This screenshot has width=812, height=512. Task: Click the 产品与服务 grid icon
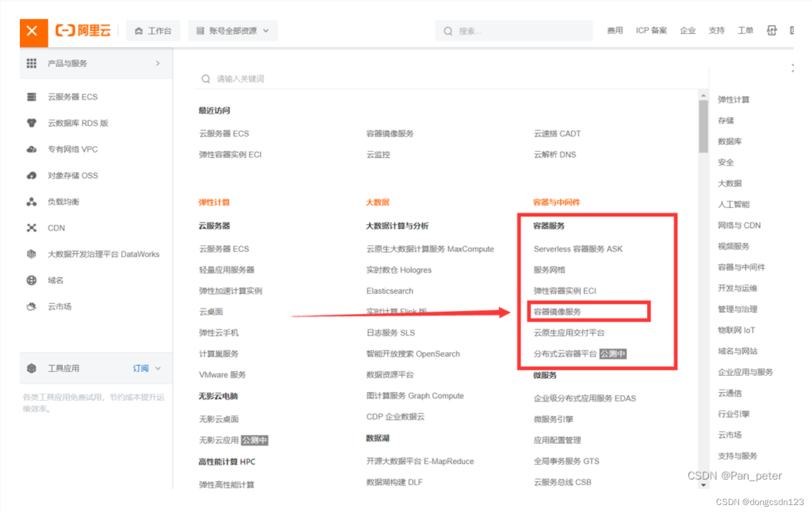(x=32, y=63)
